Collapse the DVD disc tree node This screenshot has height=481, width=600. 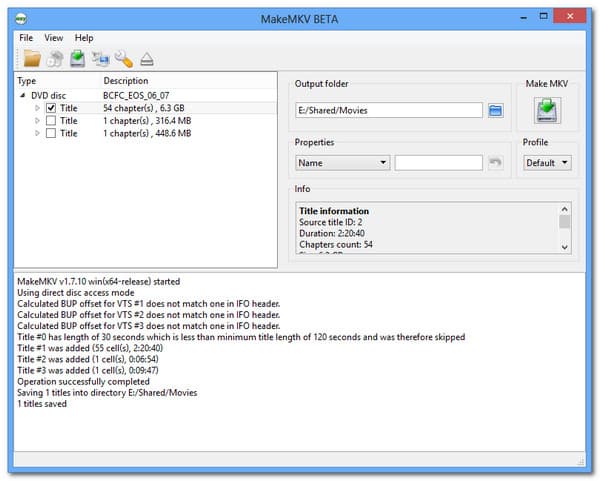click(23, 95)
